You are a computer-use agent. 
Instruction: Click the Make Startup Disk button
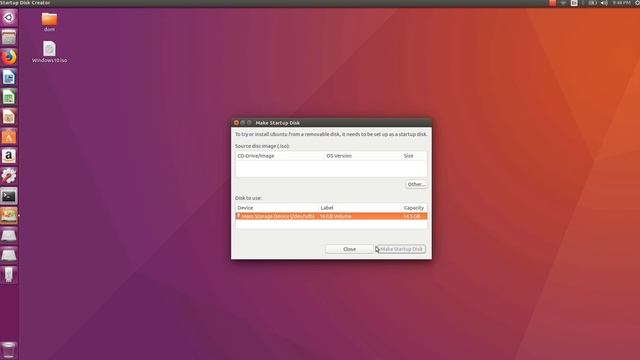pos(401,249)
